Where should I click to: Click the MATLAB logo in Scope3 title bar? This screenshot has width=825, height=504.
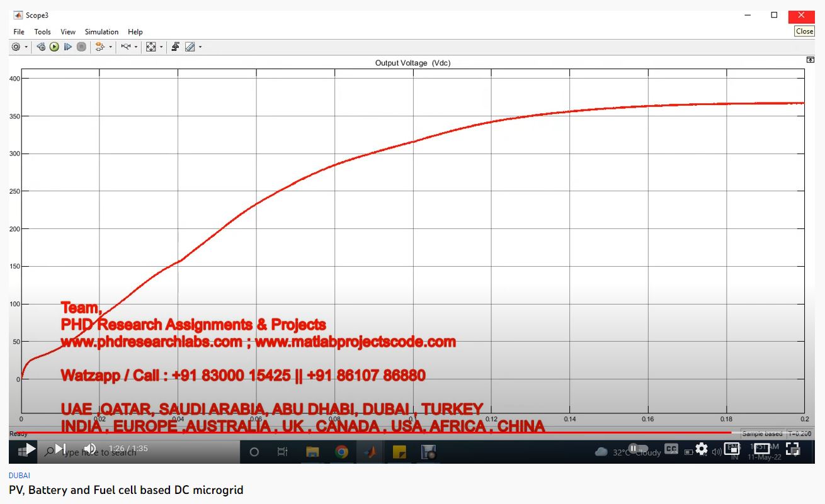click(x=18, y=15)
